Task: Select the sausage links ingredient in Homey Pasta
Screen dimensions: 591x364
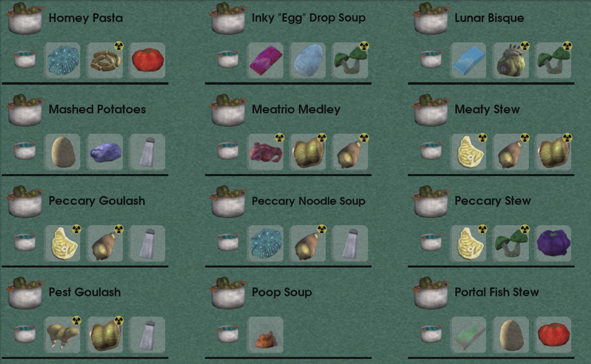Action: [x=105, y=60]
